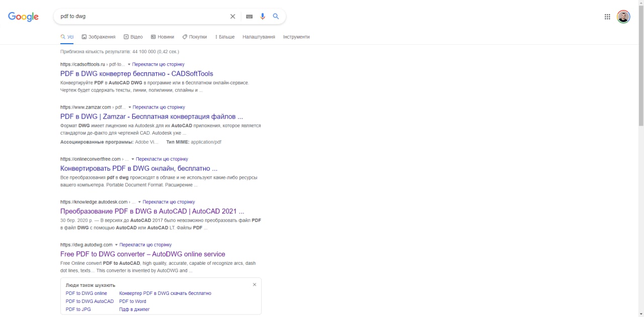
Task: Open the on-screen keyboard icon
Action: (249, 17)
